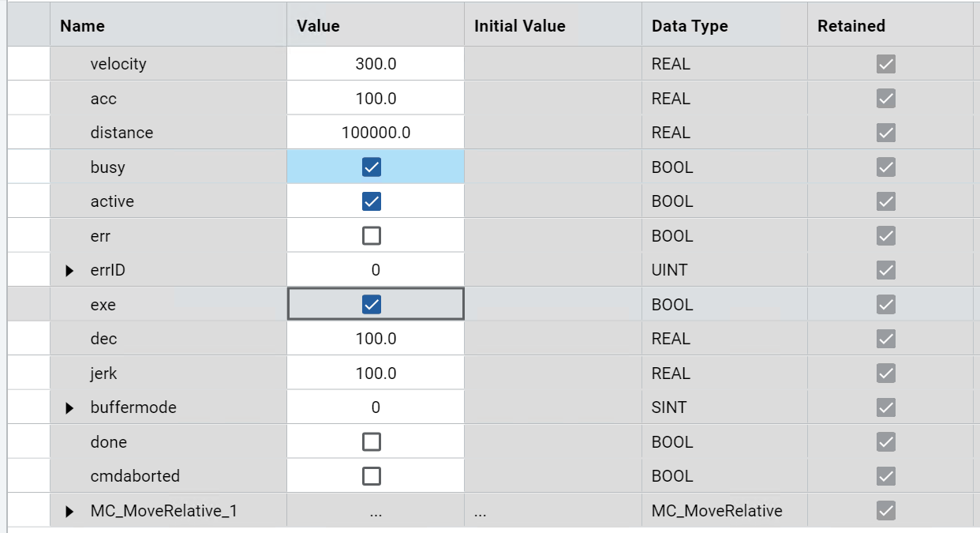
Task: Select the distance value field 100000.0
Action: (x=376, y=133)
